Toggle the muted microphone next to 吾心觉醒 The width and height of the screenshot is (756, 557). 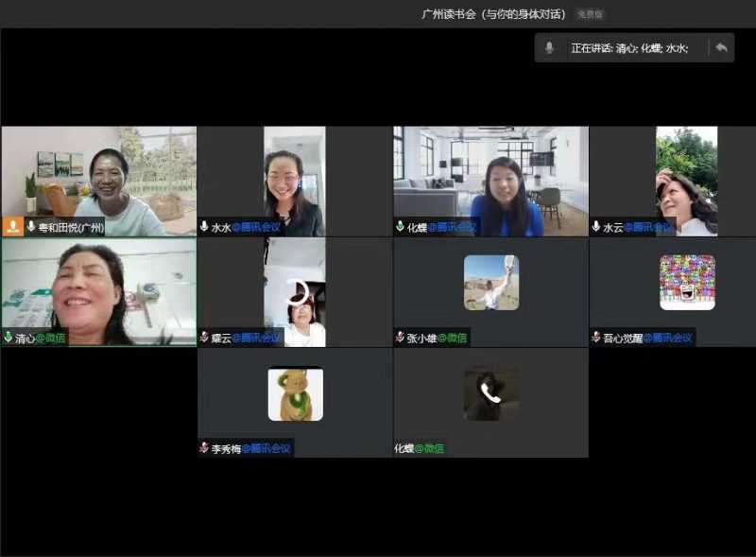(x=596, y=338)
